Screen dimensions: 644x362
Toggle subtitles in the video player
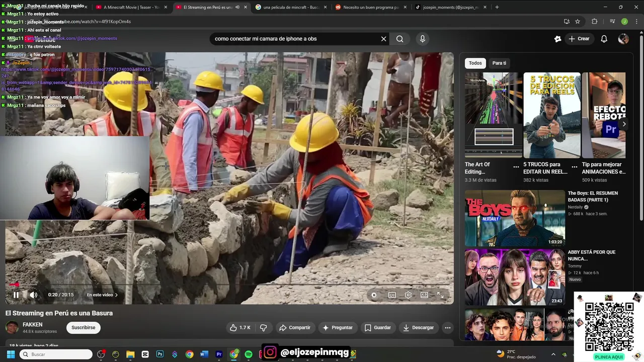pos(392,295)
